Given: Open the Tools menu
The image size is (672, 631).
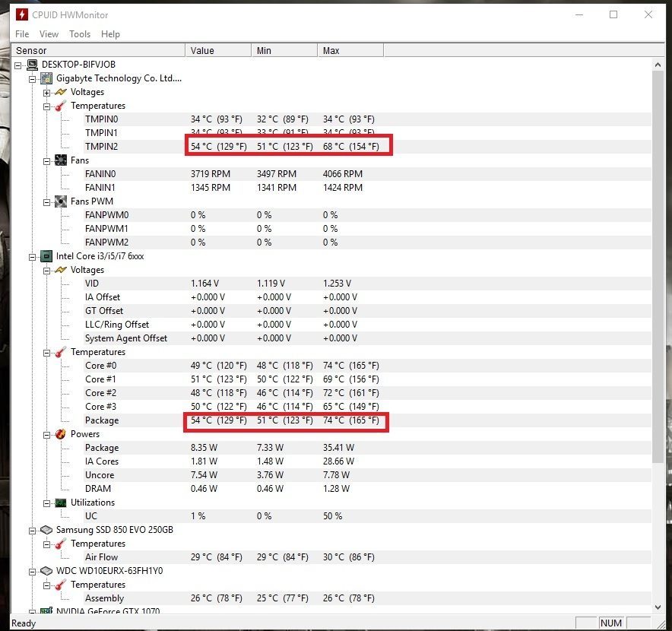Looking at the screenshot, I should 80,34.
